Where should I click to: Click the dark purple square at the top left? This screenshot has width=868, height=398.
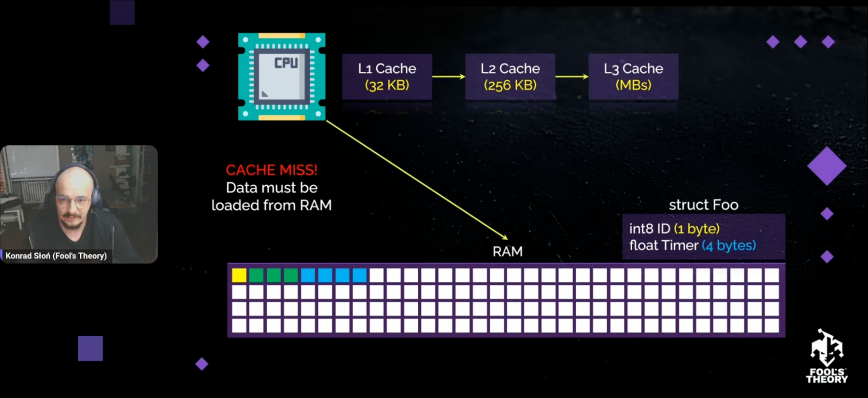122,12
